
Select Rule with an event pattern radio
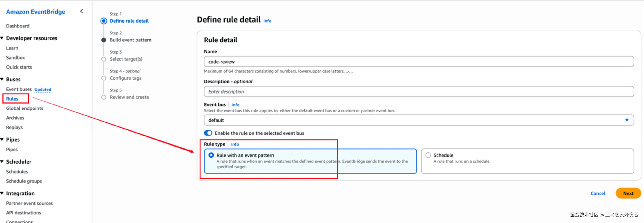coord(211,155)
